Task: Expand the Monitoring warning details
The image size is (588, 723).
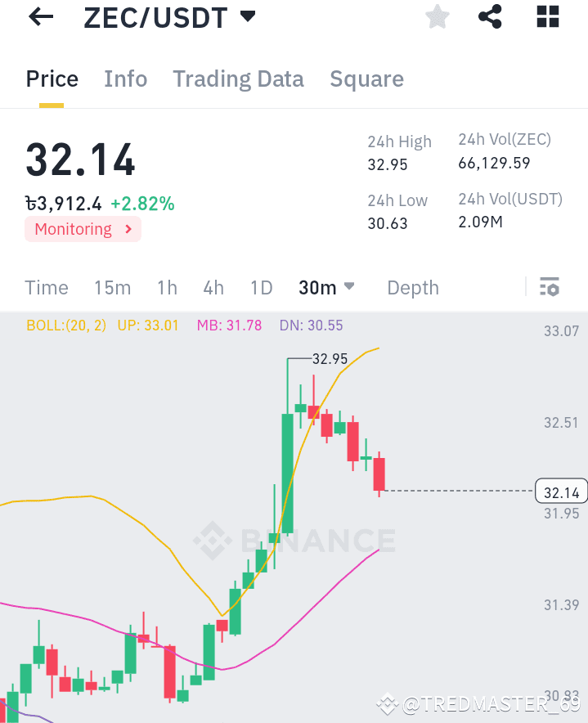Action: click(x=83, y=229)
